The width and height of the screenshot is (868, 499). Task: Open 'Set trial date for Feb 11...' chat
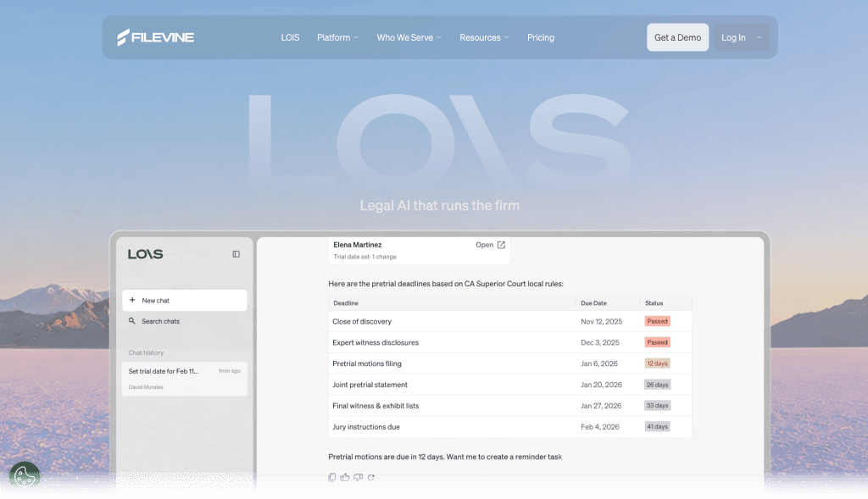[x=184, y=379]
